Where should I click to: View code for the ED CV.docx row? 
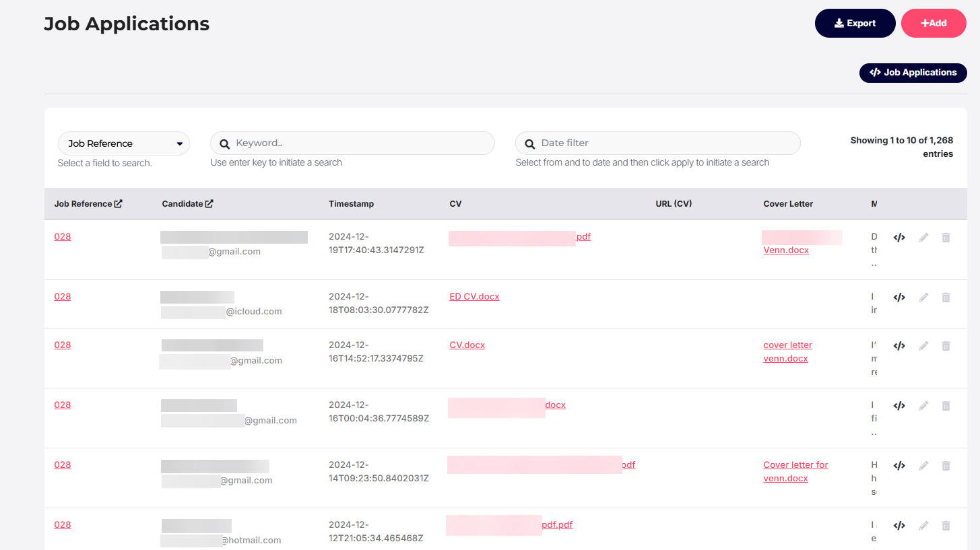click(x=899, y=298)
